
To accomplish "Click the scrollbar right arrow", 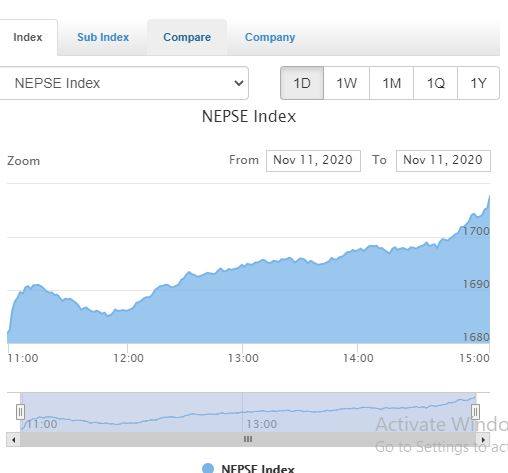I will tap(483, 440).
